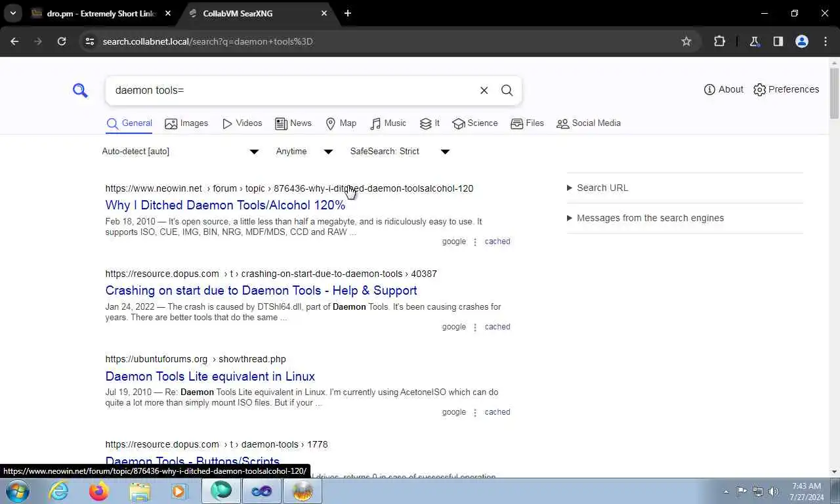
Task: Open the volume speaker tray icon
Action: click(774, 492)
